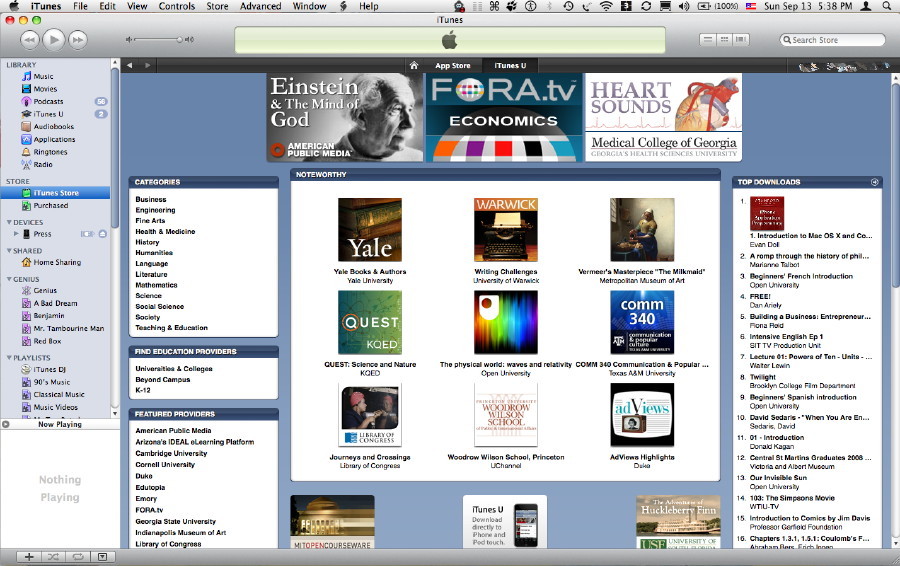Open Time Machine menu bar icon
Viewport: 900px width, 566px height.
[x=568, y=6]
